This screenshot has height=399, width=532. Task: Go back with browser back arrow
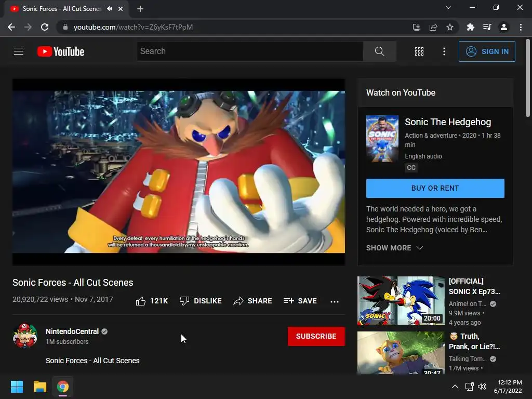[x=11, y=27]
